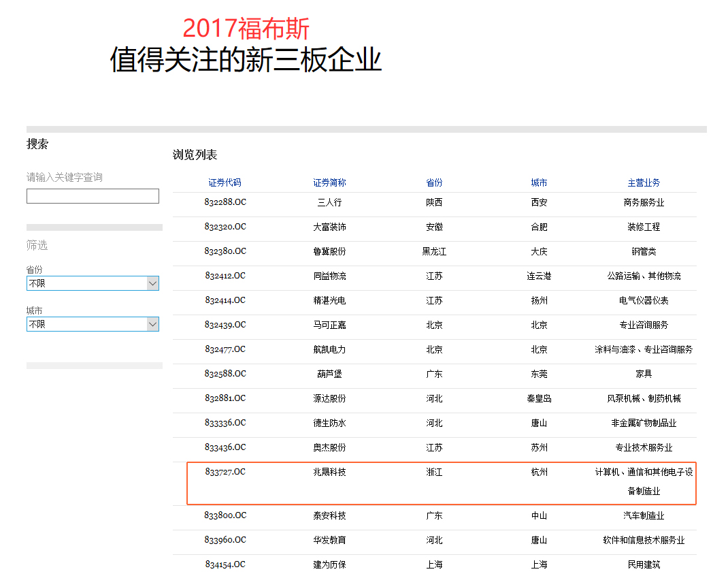Click security code 832288.OC

tap(225, 202)
